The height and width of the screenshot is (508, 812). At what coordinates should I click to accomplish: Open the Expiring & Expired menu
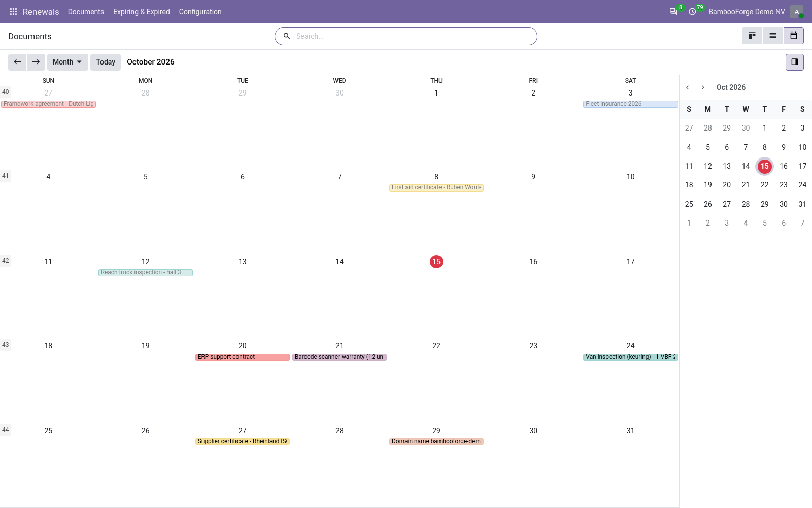pos(142,12)
